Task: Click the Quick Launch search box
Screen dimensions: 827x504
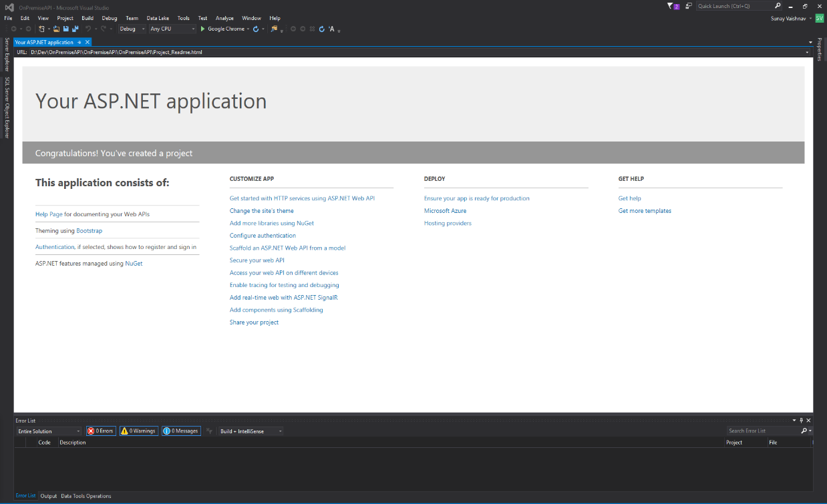Action: click(x=735, y=6)
